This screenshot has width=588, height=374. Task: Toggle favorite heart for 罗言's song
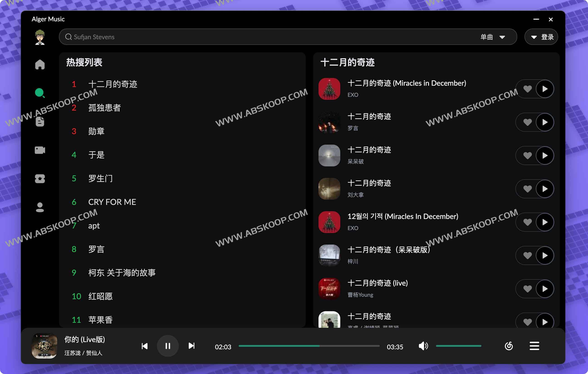click(x=527, y=122)
